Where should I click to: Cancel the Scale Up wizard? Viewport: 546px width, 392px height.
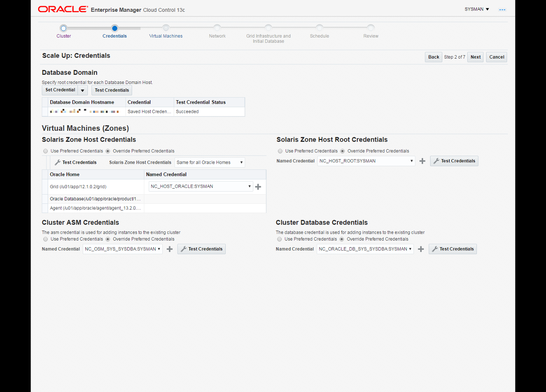point(497,57)
